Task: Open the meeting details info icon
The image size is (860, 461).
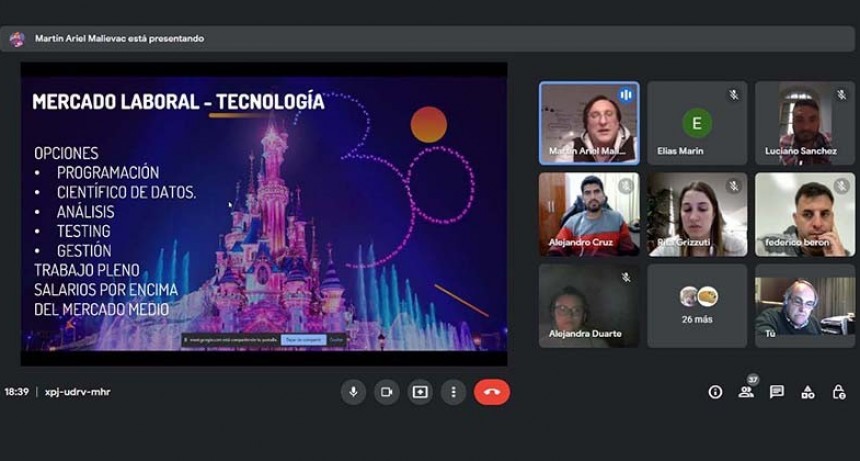Action: pyautogui.click(x=715, y=392)
